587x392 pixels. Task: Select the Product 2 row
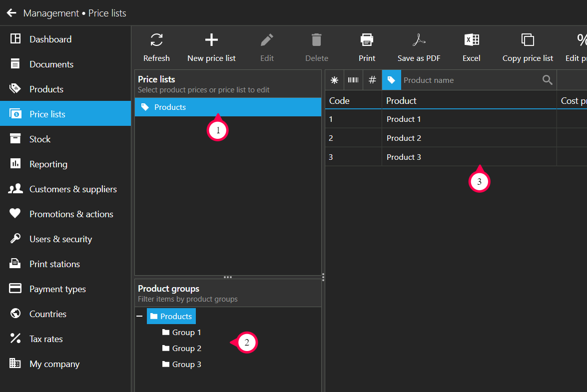(x=456, y=138)
